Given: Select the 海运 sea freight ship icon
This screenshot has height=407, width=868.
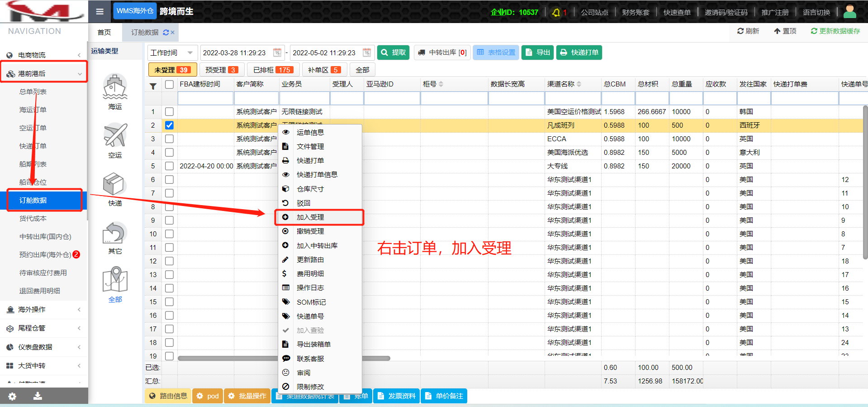Looking at the screenshot, I should [x=115, y=87].
